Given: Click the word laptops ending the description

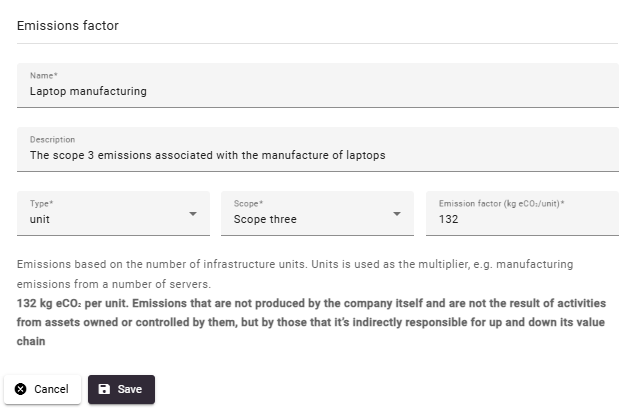Looking at the screenshot, I should point(366,156).
